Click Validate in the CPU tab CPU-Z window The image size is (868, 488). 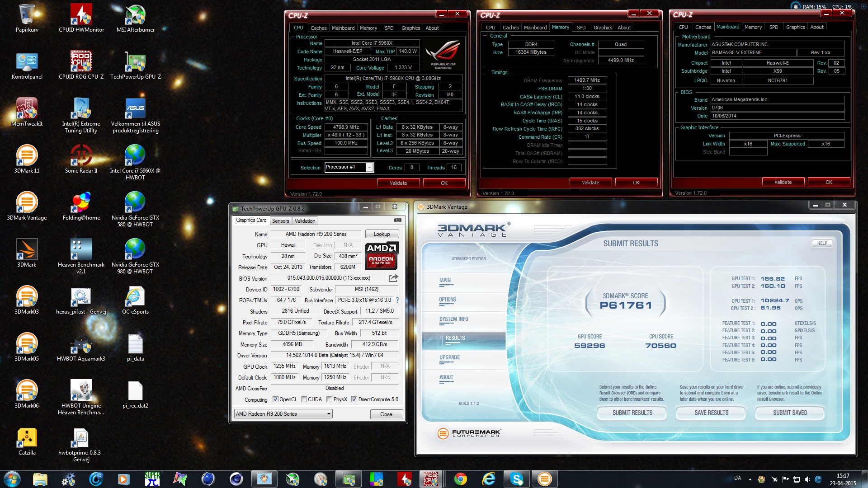(398, 183)
